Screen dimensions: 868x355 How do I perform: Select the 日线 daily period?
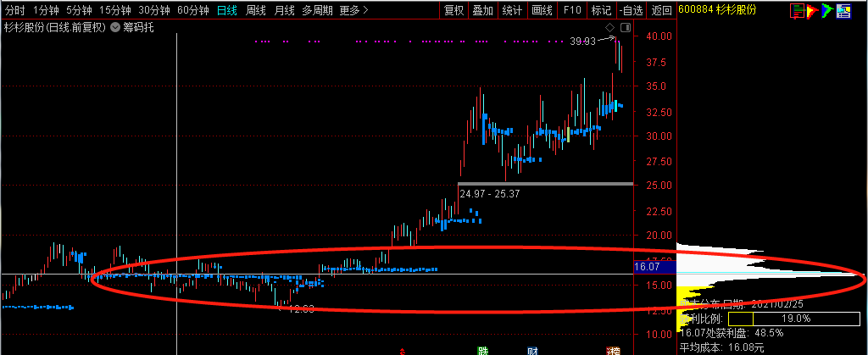pos(227,10)
